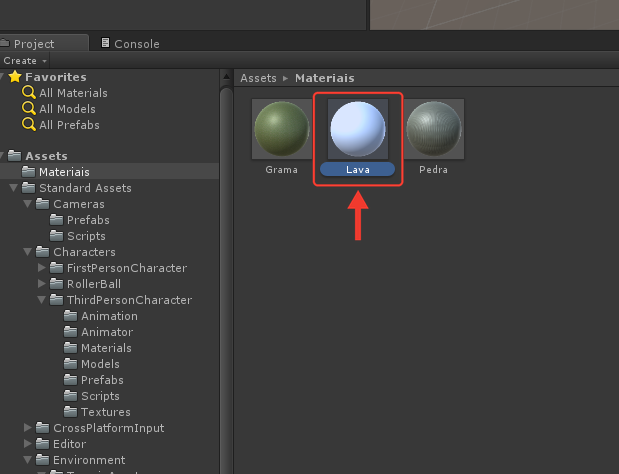The height and width of the screenshot is (474, 619).
Task: Click the Console tab icon
Action: (x=105, y=43)
